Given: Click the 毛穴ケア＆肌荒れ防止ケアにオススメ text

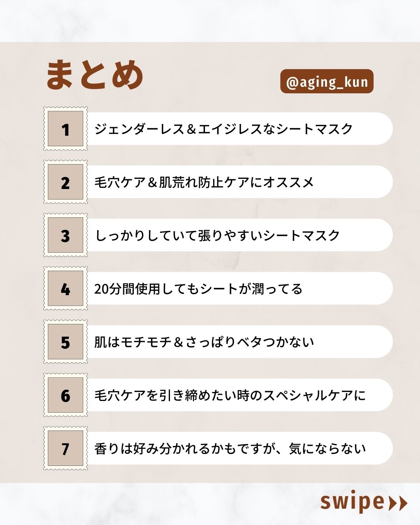Looking at the screenshot, I should click(204, 182).
